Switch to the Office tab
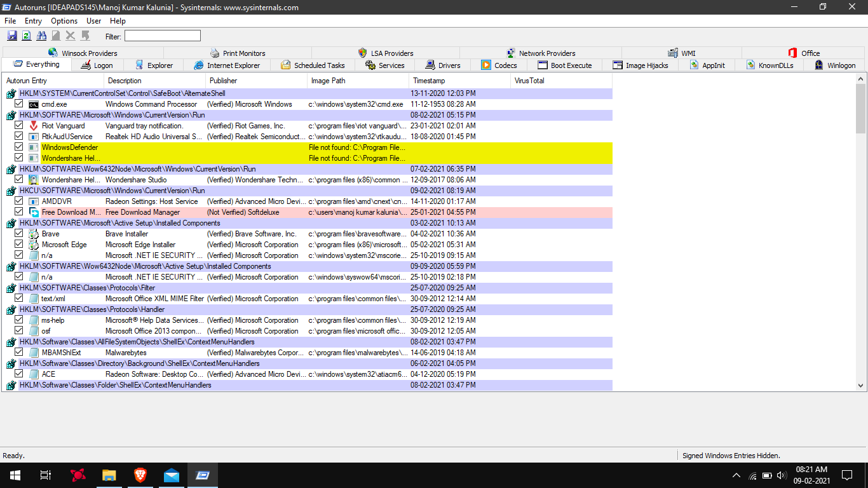868x488 pixels. [x=804, y=53]
